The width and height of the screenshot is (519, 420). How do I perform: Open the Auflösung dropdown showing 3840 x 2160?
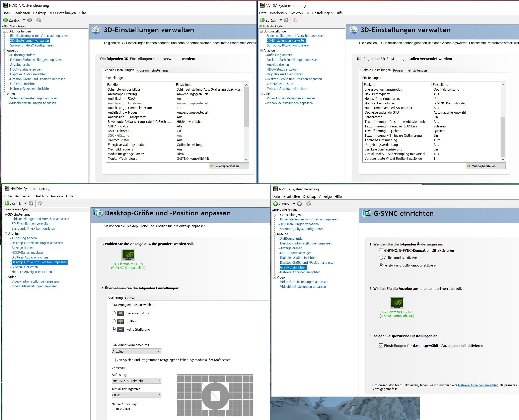pos(136,381)
